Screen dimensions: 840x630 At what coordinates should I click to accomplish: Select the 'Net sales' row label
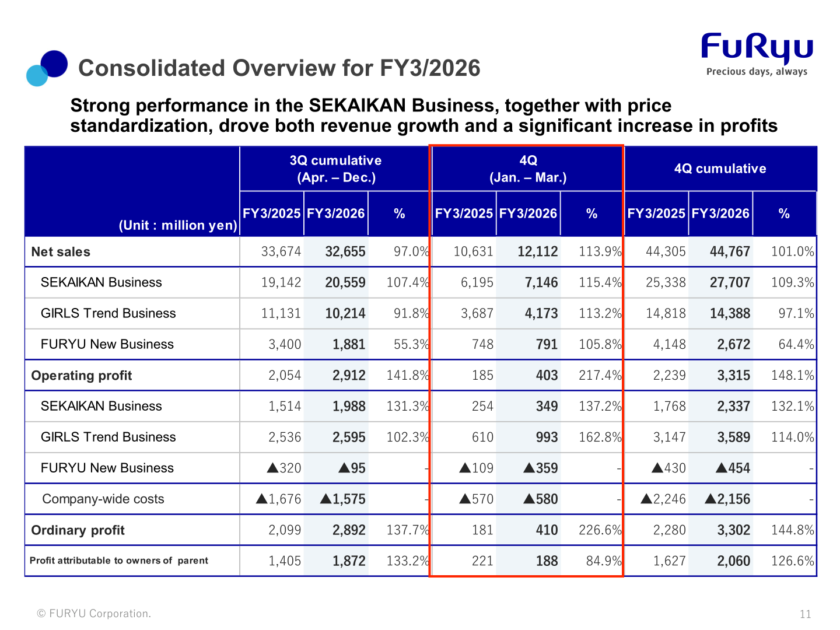(x=61, y=252)
